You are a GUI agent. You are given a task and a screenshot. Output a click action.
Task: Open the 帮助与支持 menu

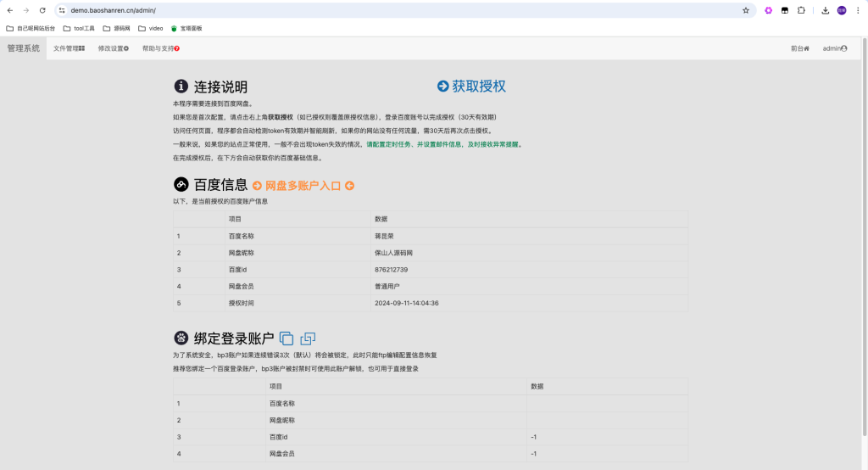(x=161, y=48)
